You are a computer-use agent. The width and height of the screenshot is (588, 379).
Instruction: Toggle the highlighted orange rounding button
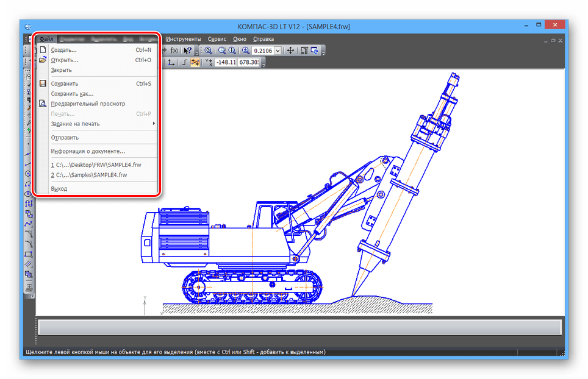point(195,62)
